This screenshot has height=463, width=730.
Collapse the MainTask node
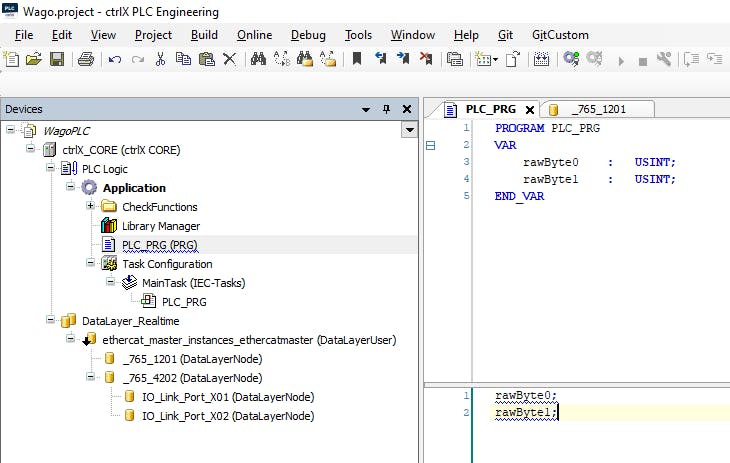110,281
